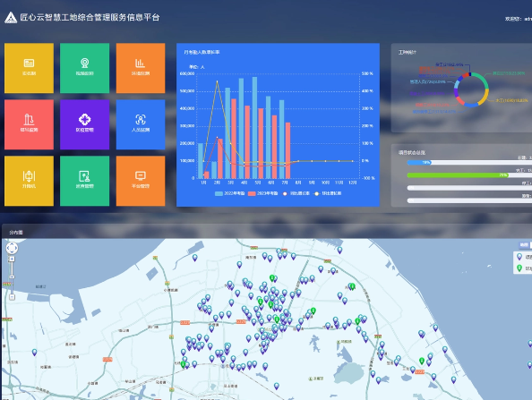532x400 pixels.
Task: Open the green video monitoring webcam tile
Action: point(84,68)
